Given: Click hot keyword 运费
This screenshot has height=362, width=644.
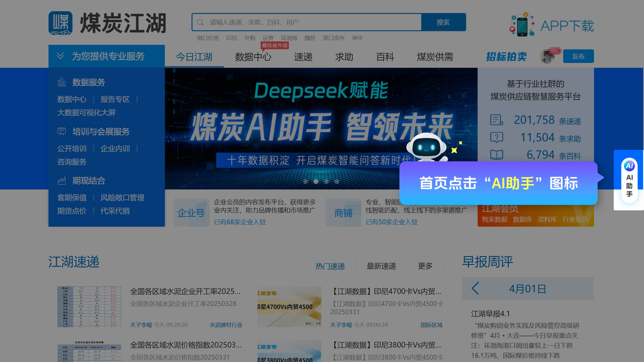Looking at the screenshot, I should click(x=268, y=38).
